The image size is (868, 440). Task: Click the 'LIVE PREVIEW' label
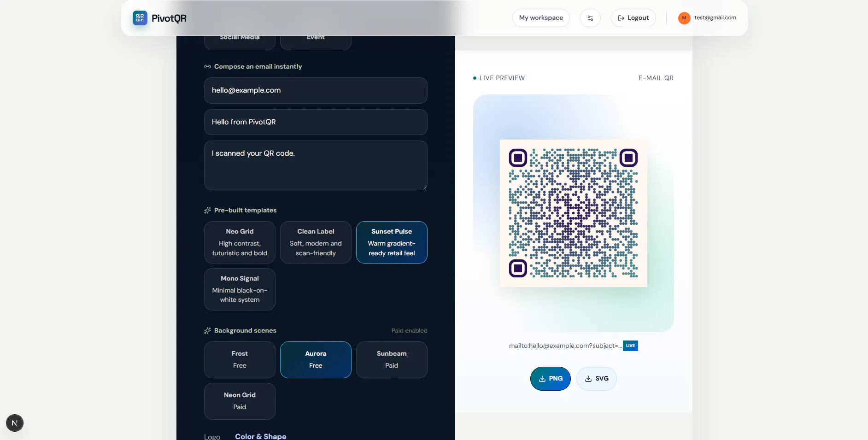[x=502, y=78]
